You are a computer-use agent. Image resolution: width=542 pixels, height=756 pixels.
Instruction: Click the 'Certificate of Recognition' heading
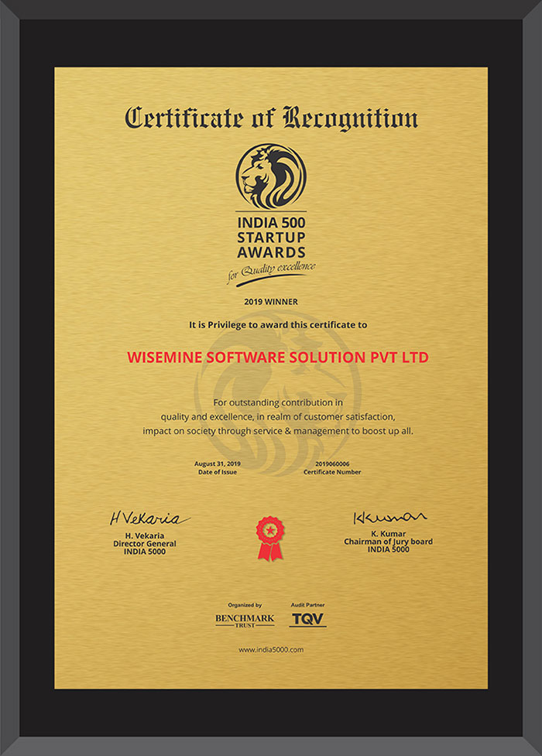click(x=271, y=118)
